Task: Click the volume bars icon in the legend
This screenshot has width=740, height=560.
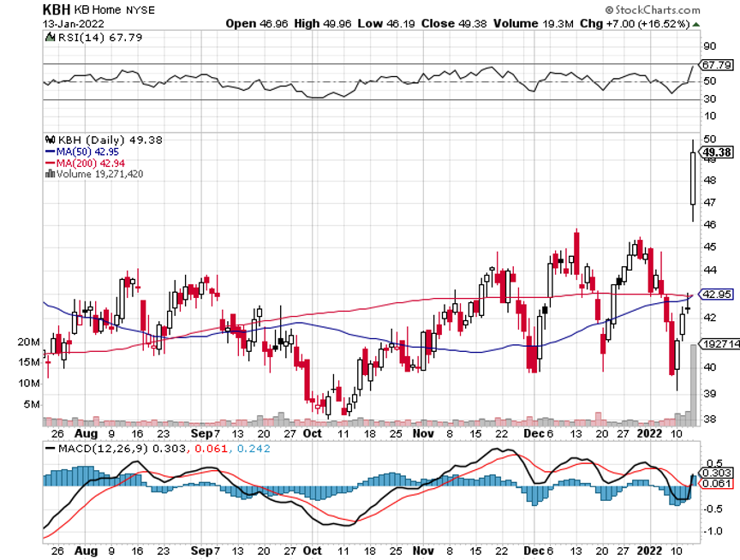Action: pyautogui.click(x=50, y=174)
